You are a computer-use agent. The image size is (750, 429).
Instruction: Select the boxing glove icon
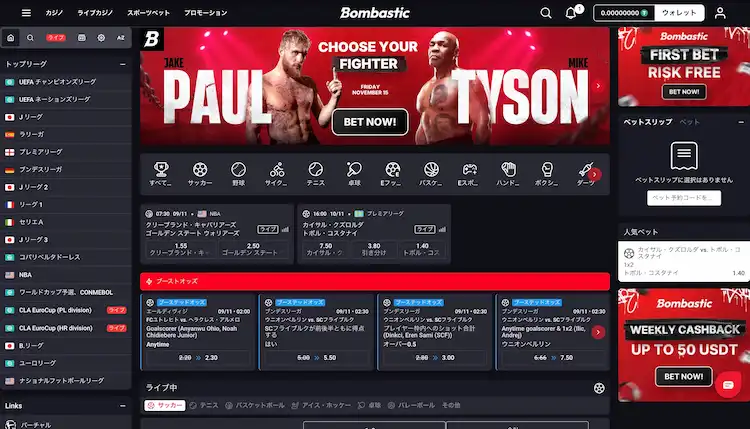(547, 174)
